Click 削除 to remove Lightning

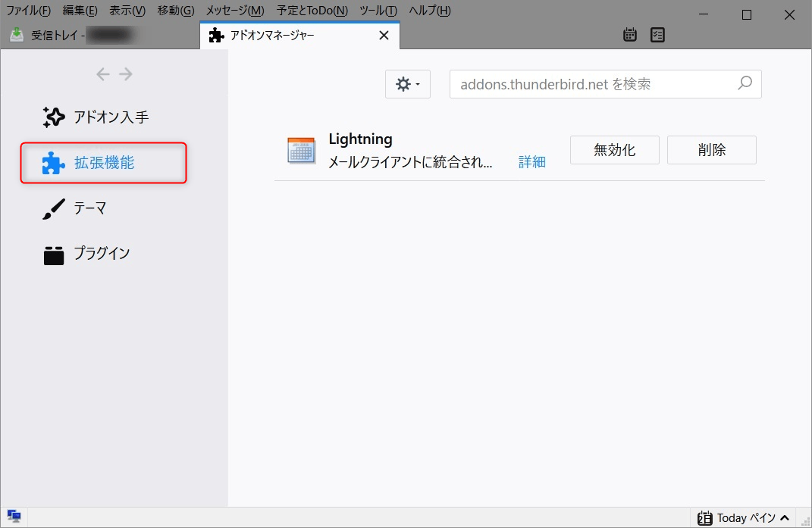coord(711,150)
